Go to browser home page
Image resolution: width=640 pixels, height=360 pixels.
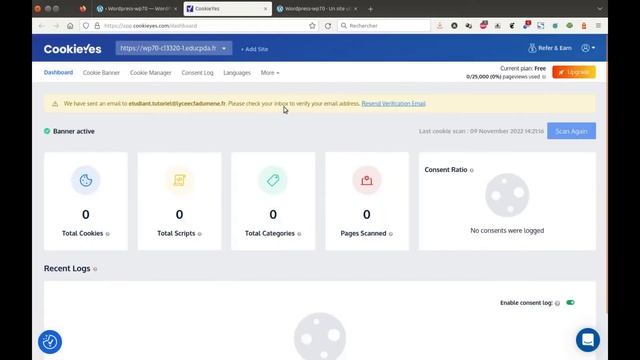[x=70, y=26]
